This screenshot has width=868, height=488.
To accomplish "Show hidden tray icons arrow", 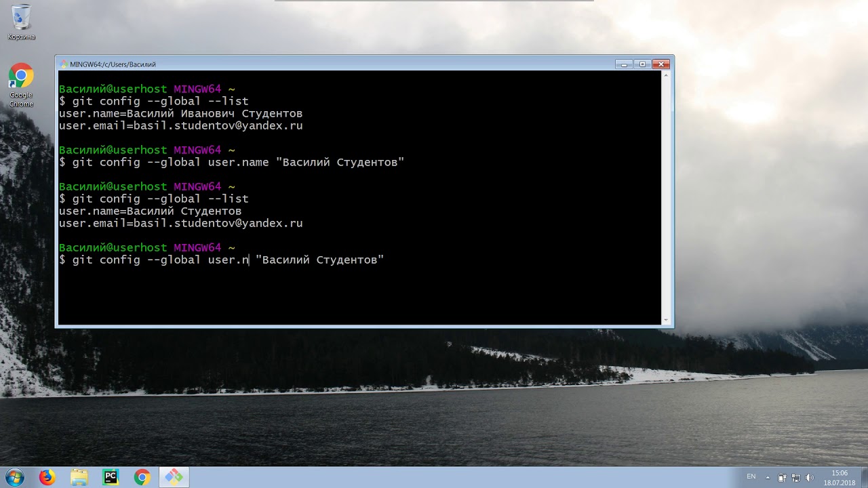I will click(768, 477).
